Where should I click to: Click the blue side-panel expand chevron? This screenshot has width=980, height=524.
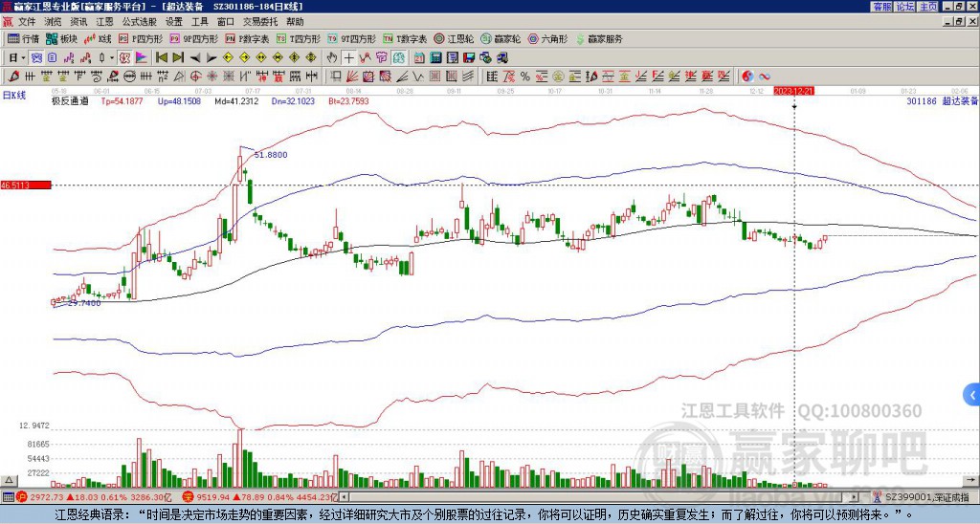click(972, 395)
